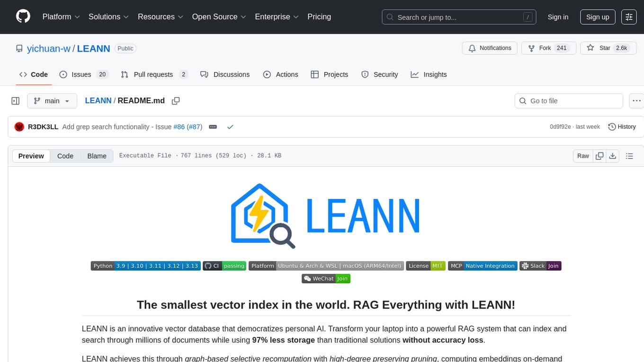
Task: Open the Security tab
Action: click(379, 74)
